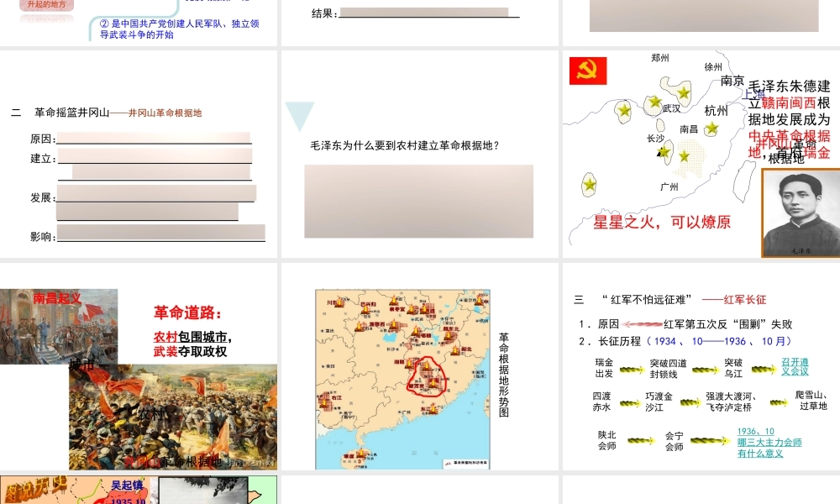Image resolution: width=840 pixels, height=504 pixels.
Task: Click the 广州 label on the map
Action: pyautogui.click(x=669, y=187)
